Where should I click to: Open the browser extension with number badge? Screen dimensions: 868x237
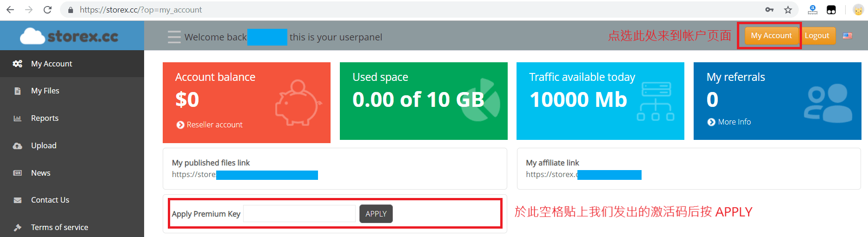pyautogui.click(x=813, y=10)
